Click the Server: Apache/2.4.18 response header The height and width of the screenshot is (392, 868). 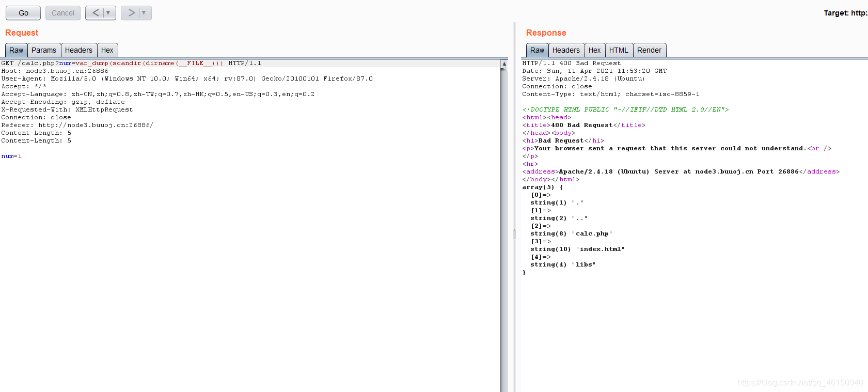pos(583,79)
